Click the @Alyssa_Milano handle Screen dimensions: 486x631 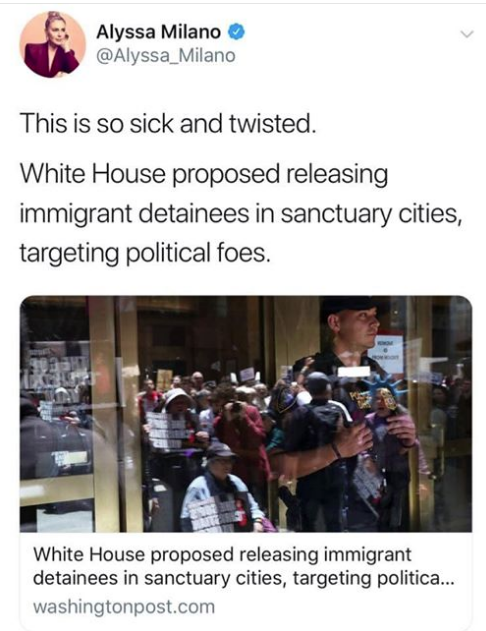[166, 56]
